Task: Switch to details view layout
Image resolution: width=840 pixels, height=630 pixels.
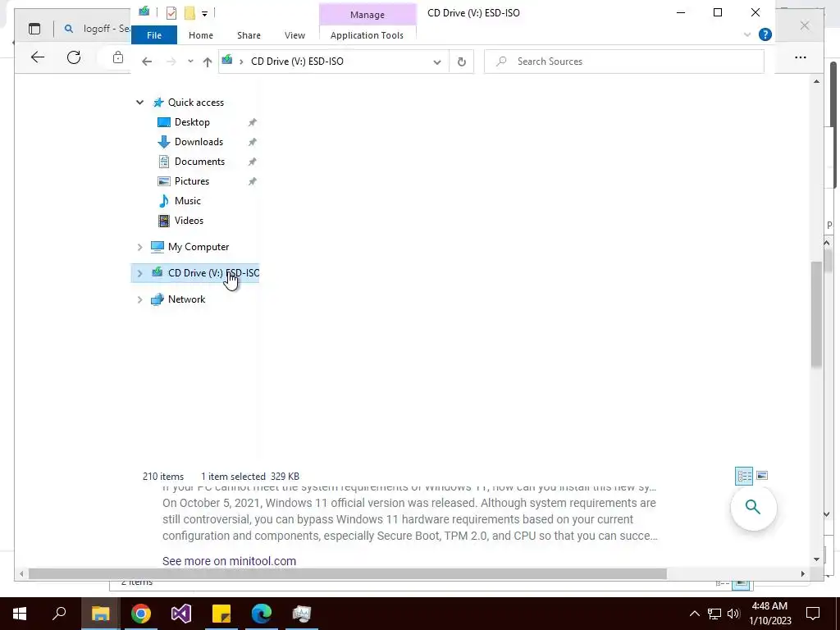Action: pos(743,476)
